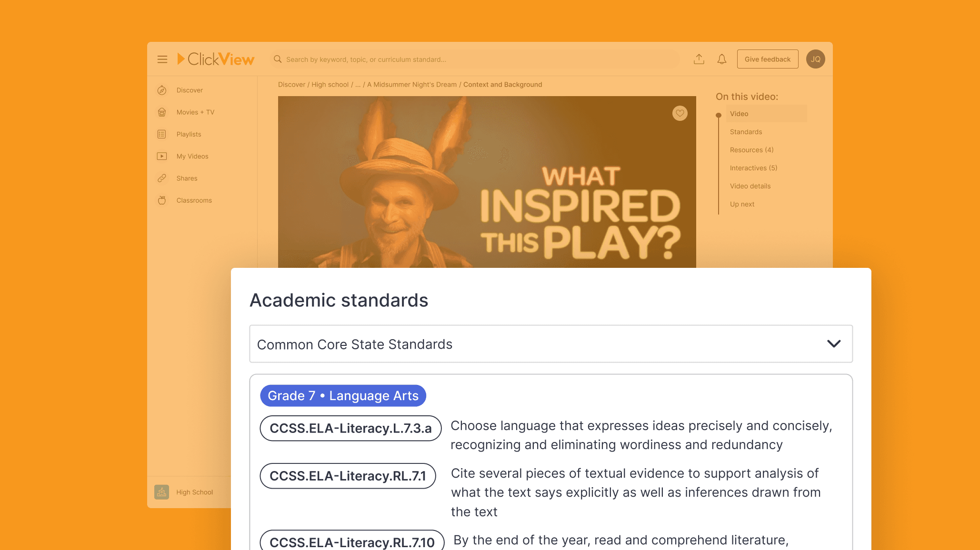Go to Resources (4) section
This screenshot has width=980, height=550.
(751, 150)
